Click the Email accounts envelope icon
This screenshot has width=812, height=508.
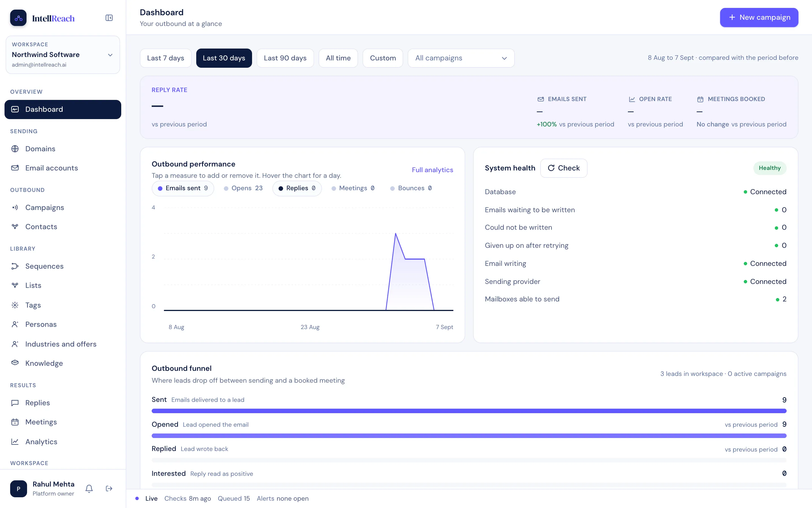click(x=15, y=168)
